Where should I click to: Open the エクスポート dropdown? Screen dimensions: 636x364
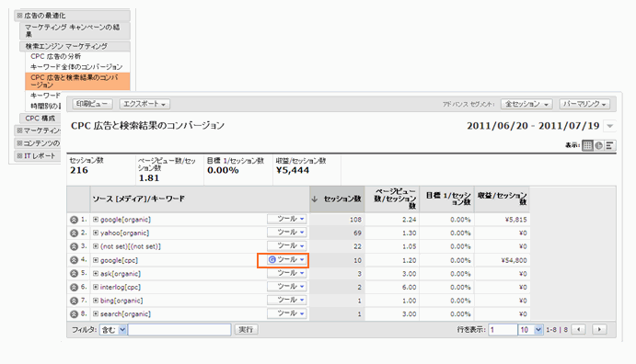coord(145,104)
